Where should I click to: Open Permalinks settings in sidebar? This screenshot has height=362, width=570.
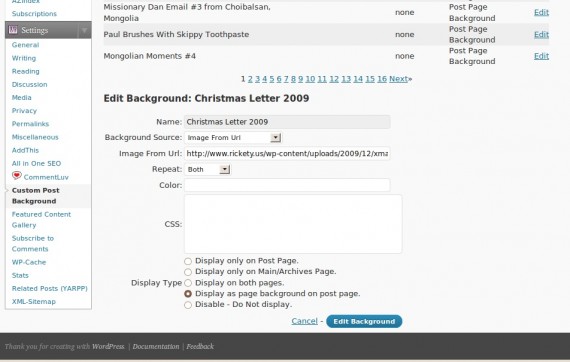coord(30,124)
